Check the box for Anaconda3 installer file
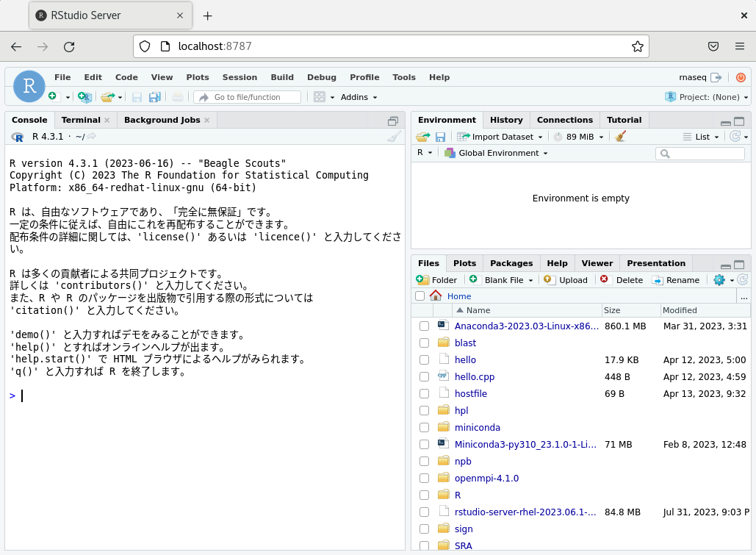Screen dimensions: 756x555 point(425,326)
